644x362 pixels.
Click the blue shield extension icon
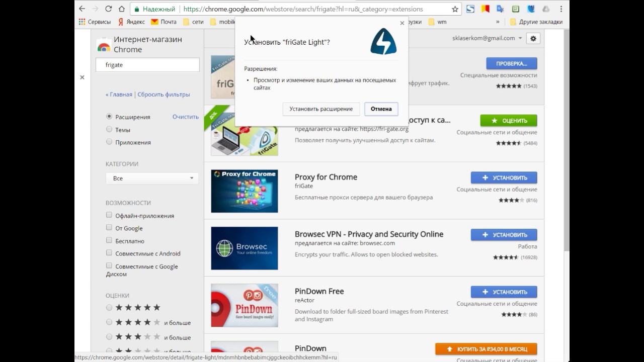[531, 9]
